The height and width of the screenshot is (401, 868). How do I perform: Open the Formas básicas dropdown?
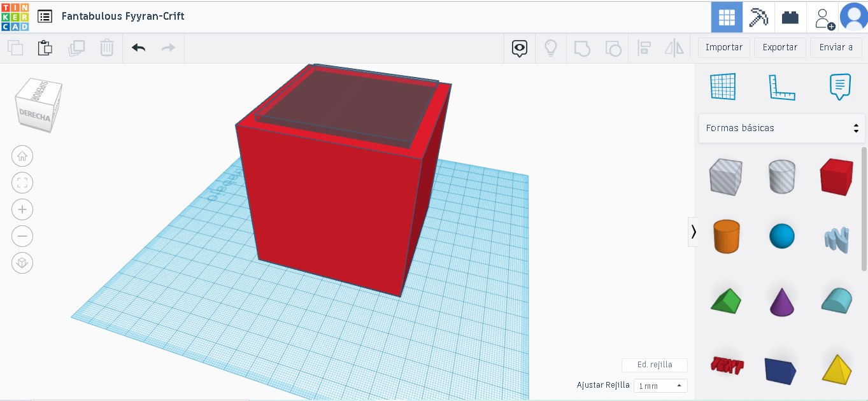point(782,128)
